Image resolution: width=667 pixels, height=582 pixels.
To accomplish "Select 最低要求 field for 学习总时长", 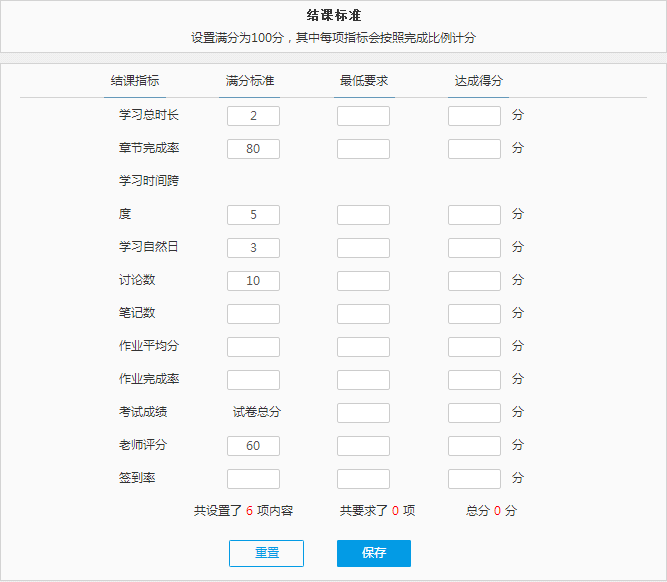I will [363, 116].
